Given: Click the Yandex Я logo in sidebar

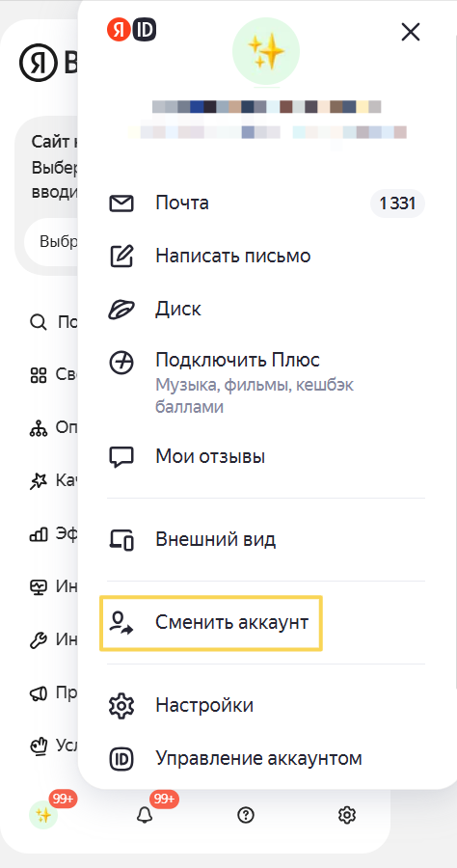Looking at the screenshot, I should [x=39, y=63].
